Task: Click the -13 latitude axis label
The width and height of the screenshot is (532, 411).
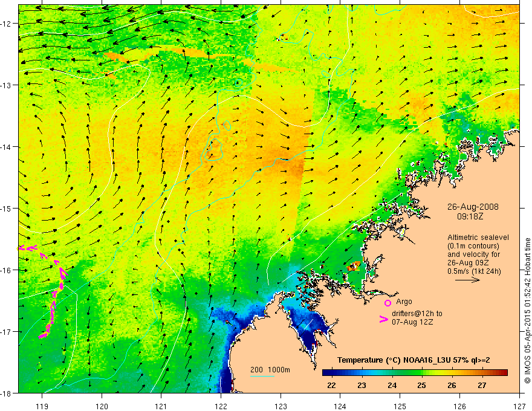Action: (x=6, y=85)
